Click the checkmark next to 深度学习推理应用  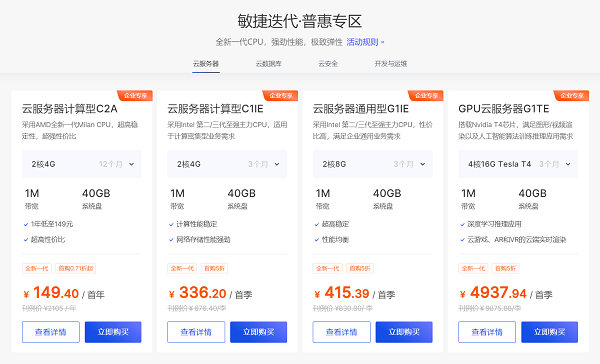point(462,224)
